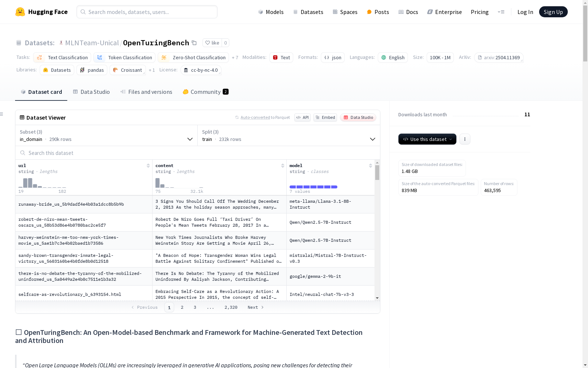Open the Spaces menu item
The height and width of the screenshot is (368, 588).
click(x=345, y=12)
